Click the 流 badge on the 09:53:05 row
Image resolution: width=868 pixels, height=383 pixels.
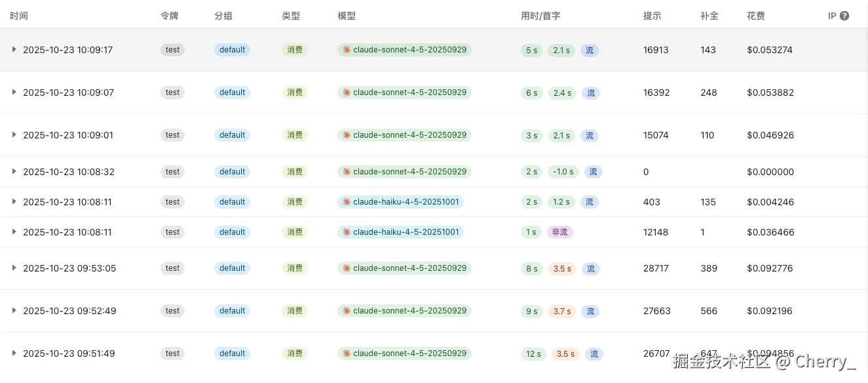[x=591, y=268]
